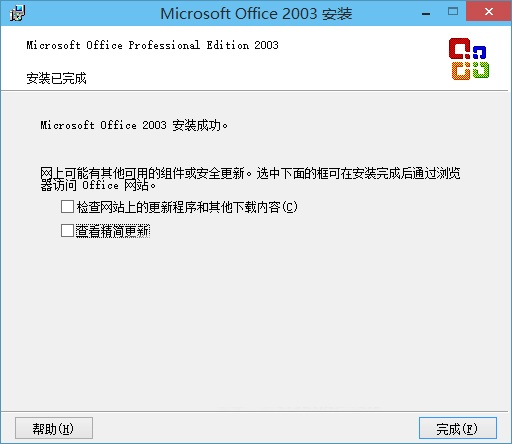Viewport: 512px width, 444px height.
Task: Tick the 查看精简更新 checkbox
Action: coord(67,230)
